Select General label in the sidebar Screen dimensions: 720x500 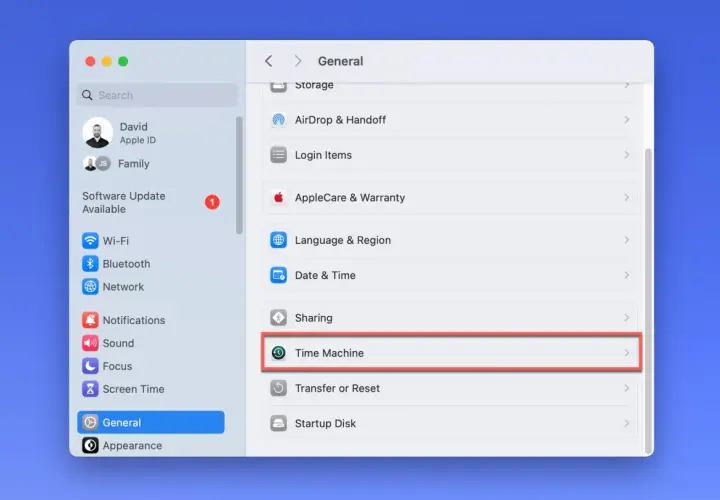coord(122,422)
